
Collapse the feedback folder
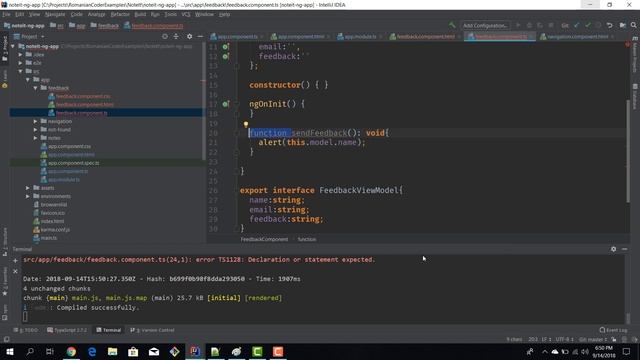tap(36, 88)
